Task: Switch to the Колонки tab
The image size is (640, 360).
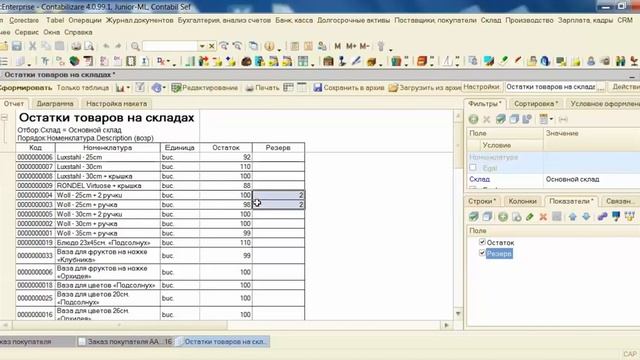Action: (x=522, y=201)
